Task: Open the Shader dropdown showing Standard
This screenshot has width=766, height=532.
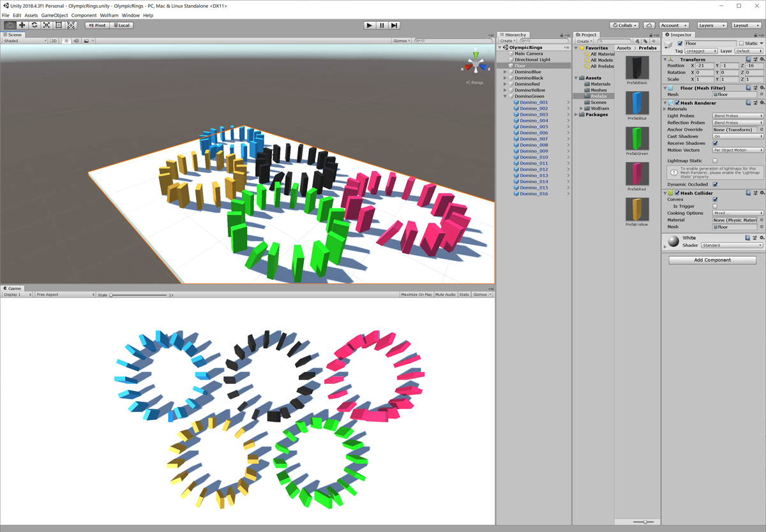Action: (732, 245)
